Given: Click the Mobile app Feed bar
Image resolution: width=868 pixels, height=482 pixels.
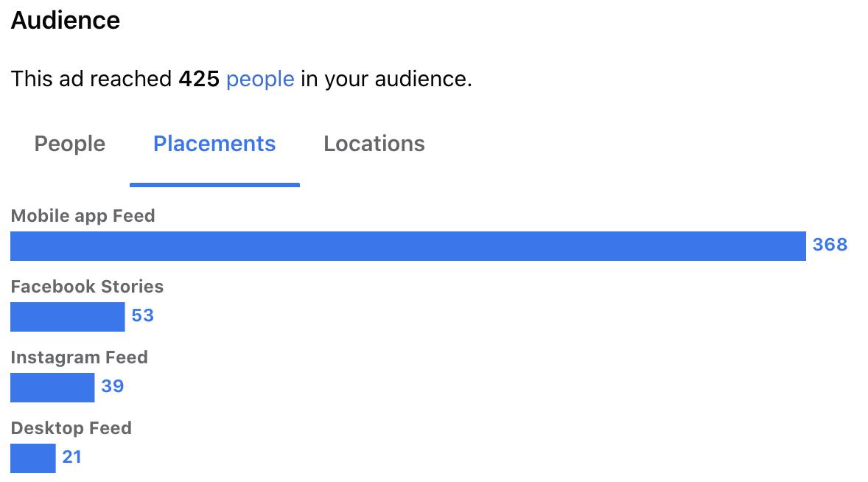Looking at the screenshot, I should 408,246.
